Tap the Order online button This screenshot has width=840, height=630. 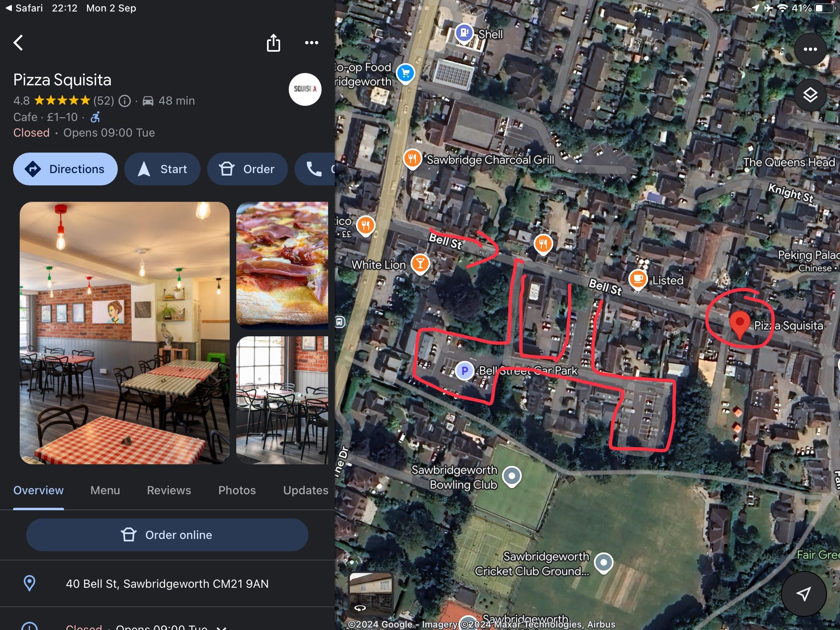tap(167, 535)
